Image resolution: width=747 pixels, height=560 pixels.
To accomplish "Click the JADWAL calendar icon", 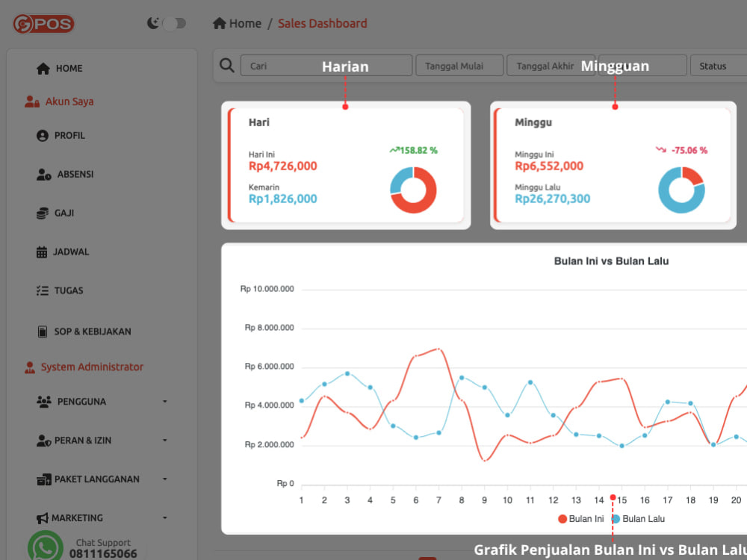I will coord(42,252).
